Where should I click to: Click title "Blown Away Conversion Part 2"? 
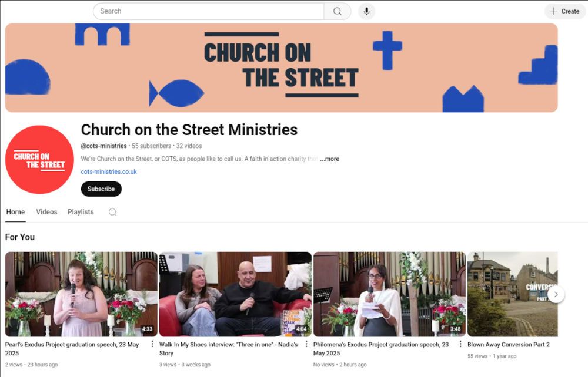[x=509, y=345]
